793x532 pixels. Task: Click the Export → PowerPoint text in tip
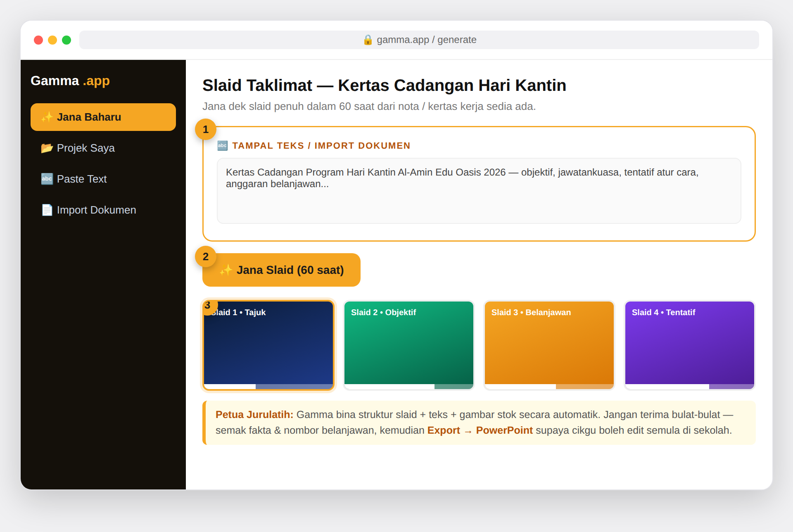[480, 430]
